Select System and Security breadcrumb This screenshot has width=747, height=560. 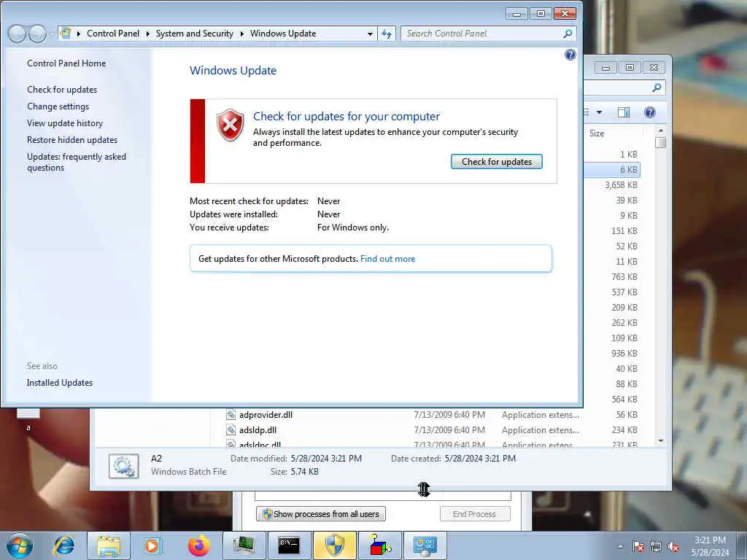coord(194,34)
